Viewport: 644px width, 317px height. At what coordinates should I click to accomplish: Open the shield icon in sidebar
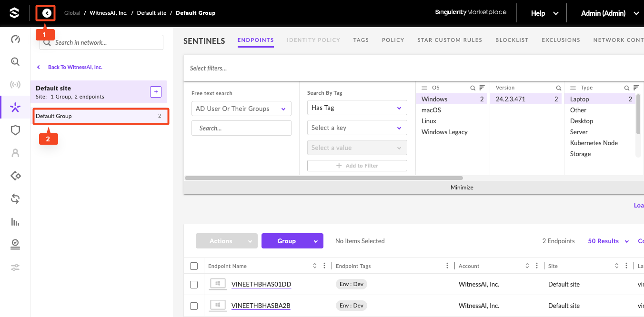point(15,130)
